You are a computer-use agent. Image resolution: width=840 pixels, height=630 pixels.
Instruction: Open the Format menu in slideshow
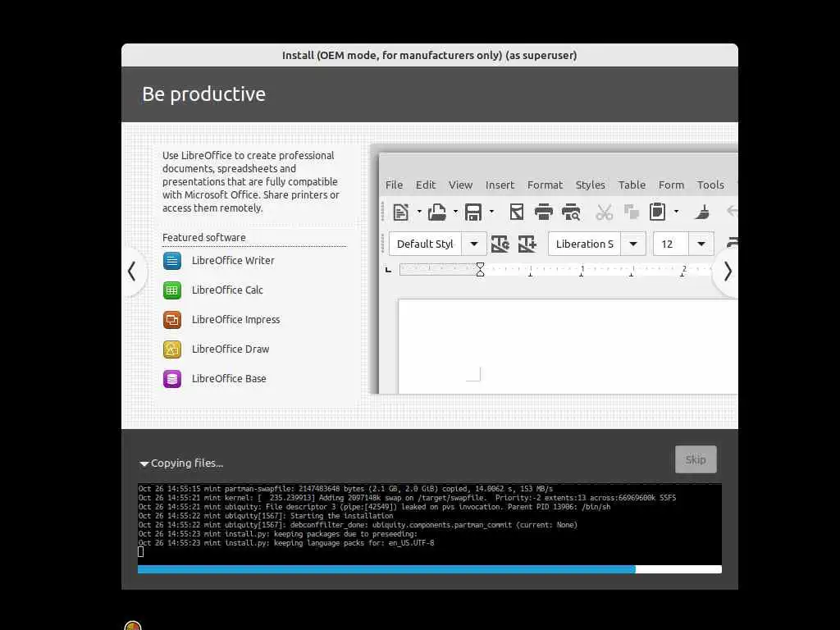point(545,185)
